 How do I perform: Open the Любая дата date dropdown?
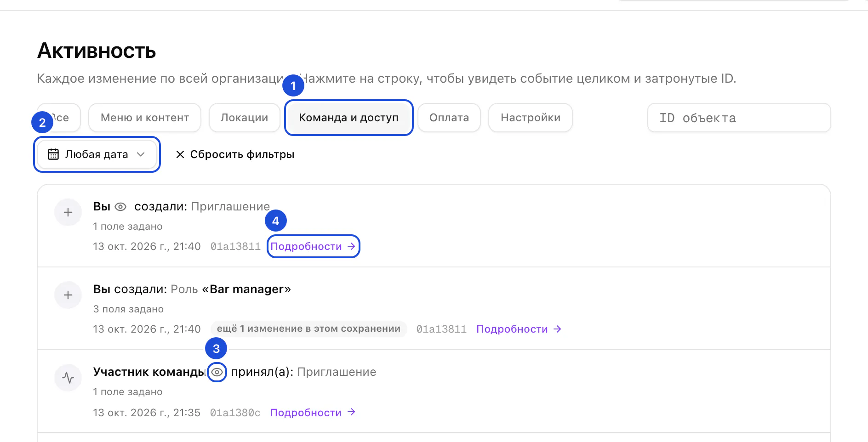pos(97,154)
